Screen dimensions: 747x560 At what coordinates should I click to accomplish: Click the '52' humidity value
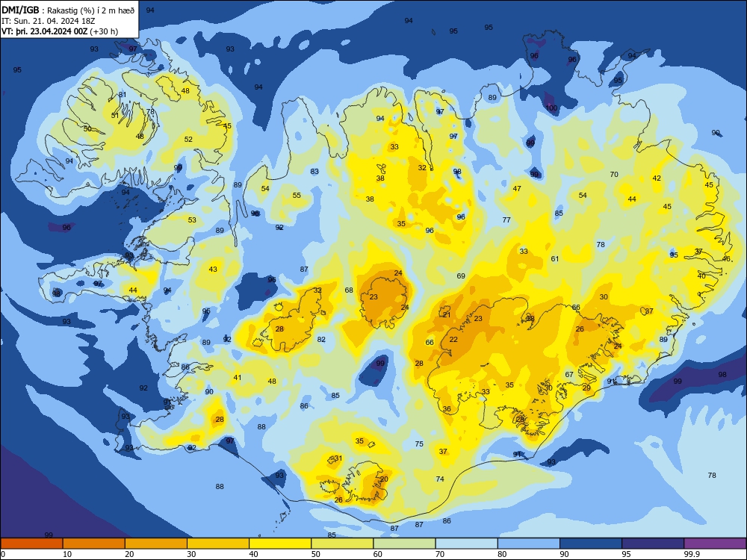click(189, 140)
